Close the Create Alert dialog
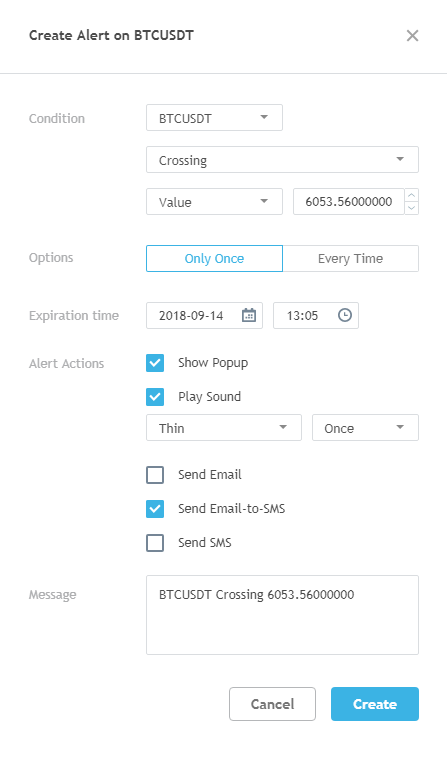This screenshot has height=759, width=447. pos(412,36)
